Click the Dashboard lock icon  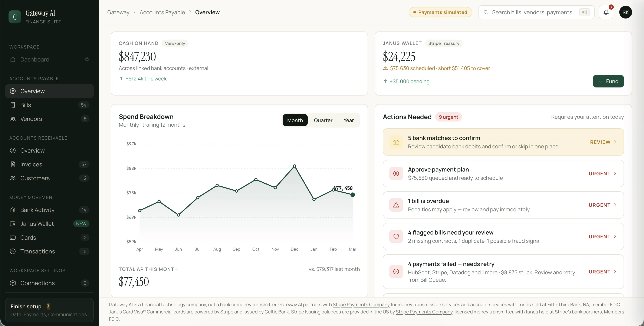(87, 59)
